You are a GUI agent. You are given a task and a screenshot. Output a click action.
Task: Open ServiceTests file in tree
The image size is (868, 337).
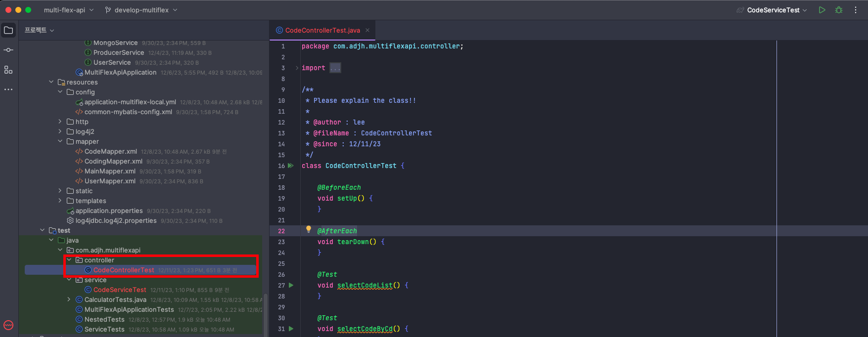(104, 329)
